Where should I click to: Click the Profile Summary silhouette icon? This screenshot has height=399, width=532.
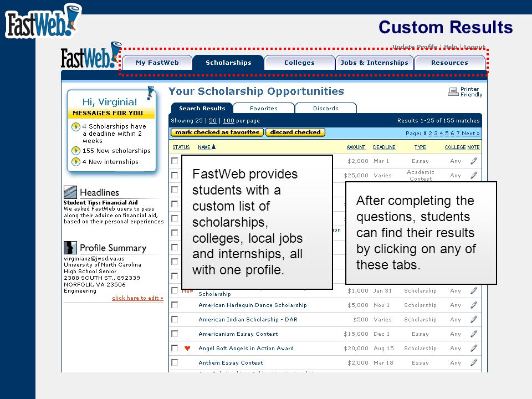coord(70,248)
